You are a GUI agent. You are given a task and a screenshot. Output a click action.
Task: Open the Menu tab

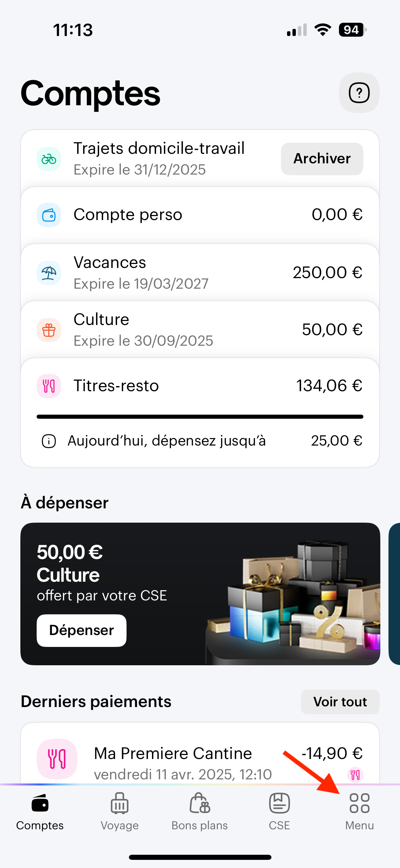(359, 810)
